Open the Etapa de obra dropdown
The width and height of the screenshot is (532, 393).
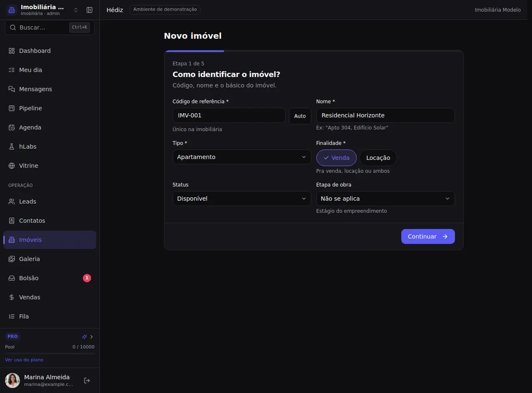(x=385, y=199)
